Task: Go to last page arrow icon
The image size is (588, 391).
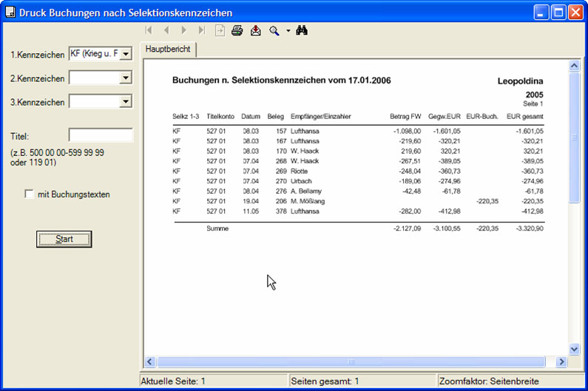Action: point(202,30)
